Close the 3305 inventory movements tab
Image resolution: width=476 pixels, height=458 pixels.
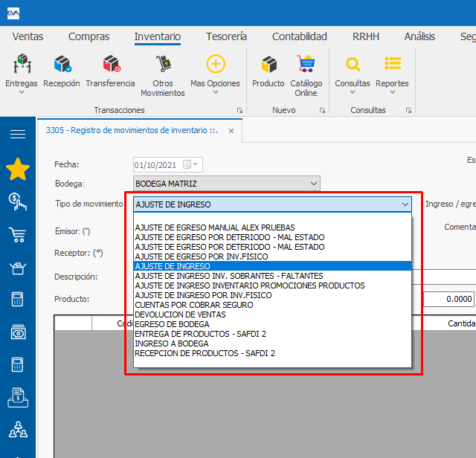point(231,130)
